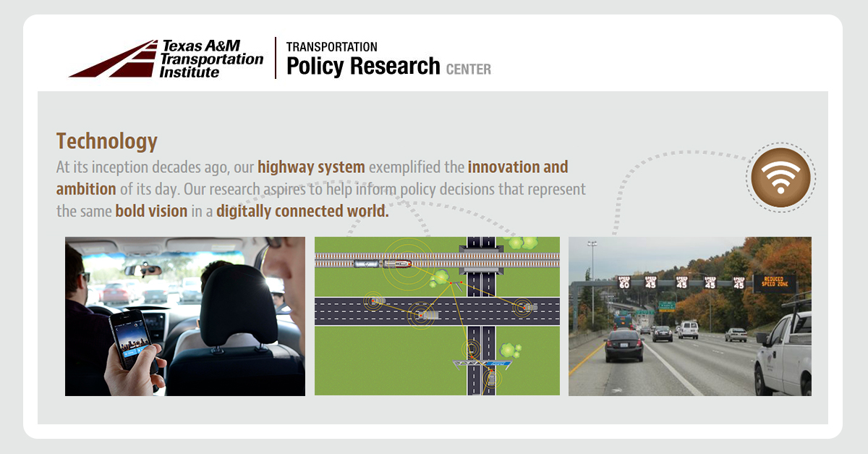Click the train icon in the connectivity diagram
This screenshot has width=868, height=454.
(396, 264)
